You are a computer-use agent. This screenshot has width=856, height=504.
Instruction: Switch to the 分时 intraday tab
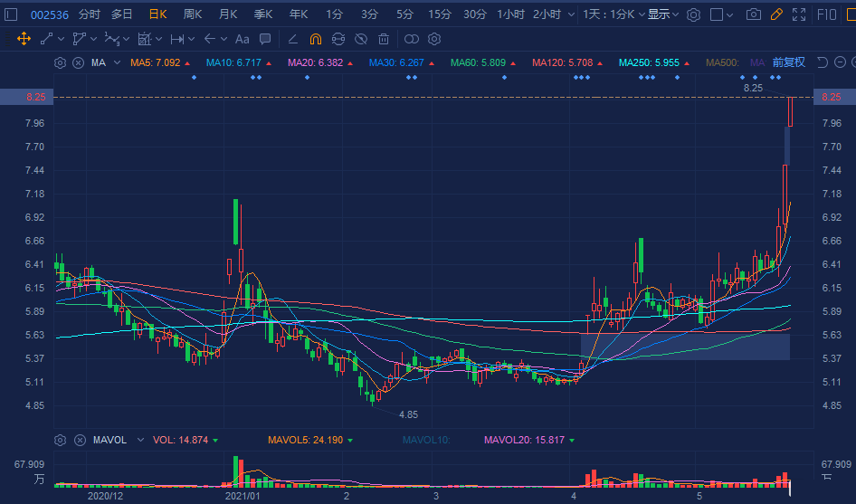pos(90,14)
